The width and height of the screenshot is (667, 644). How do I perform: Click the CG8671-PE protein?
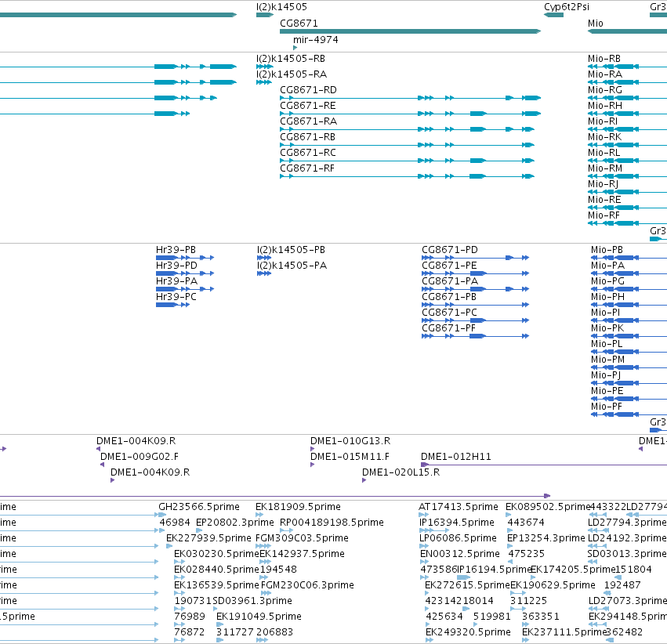click(x=475, y=273)
